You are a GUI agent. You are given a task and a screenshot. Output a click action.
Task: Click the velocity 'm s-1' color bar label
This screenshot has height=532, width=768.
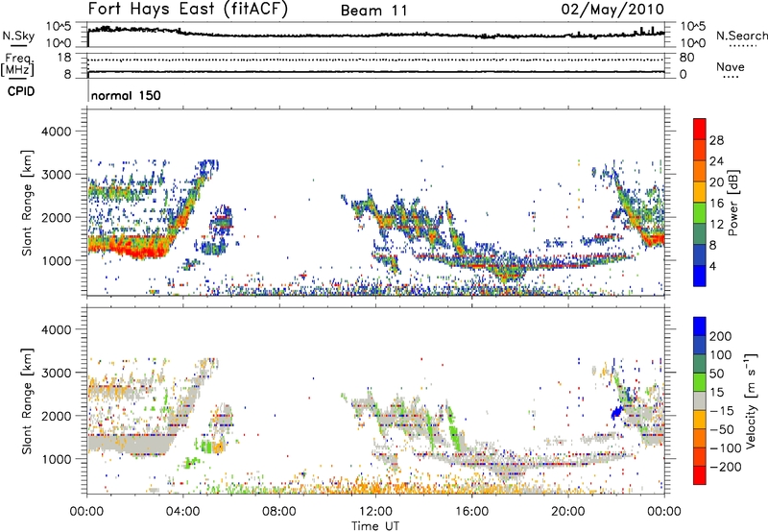point(750,400)
